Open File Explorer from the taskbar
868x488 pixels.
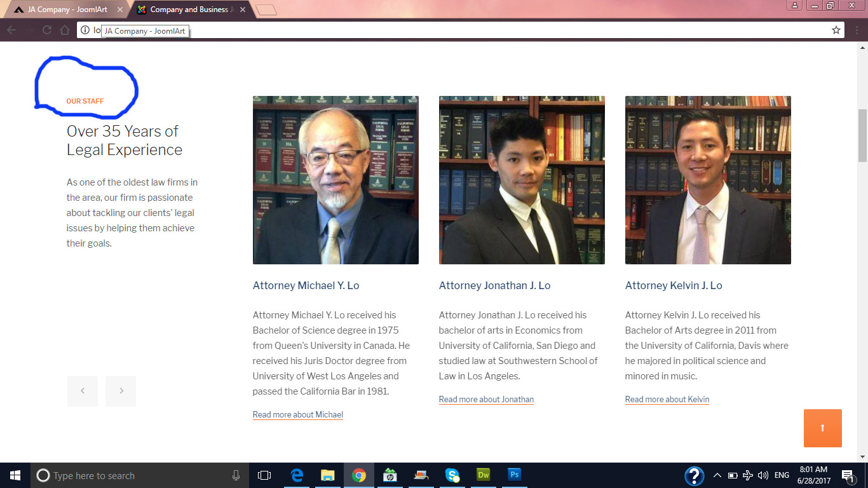click(x=328, y=475)
